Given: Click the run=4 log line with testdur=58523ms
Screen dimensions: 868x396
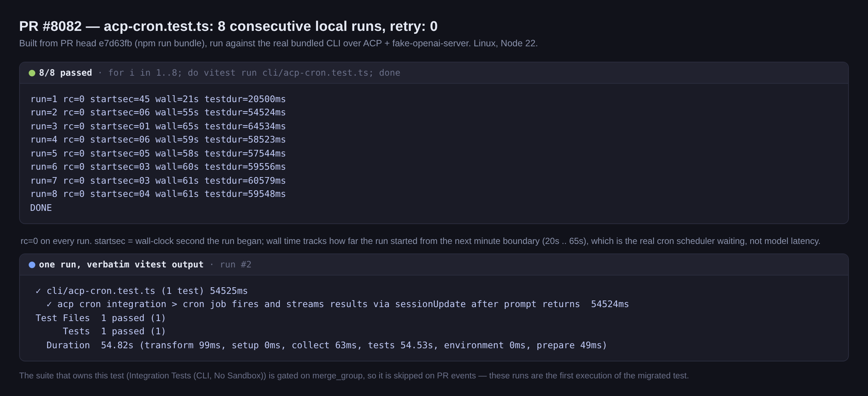Looking at the screenshot, I should [158, 140].
